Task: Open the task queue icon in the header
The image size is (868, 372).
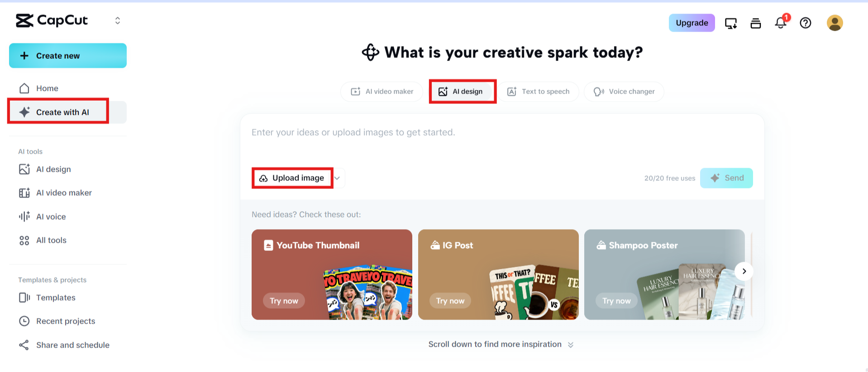Action: coord(755,23)
